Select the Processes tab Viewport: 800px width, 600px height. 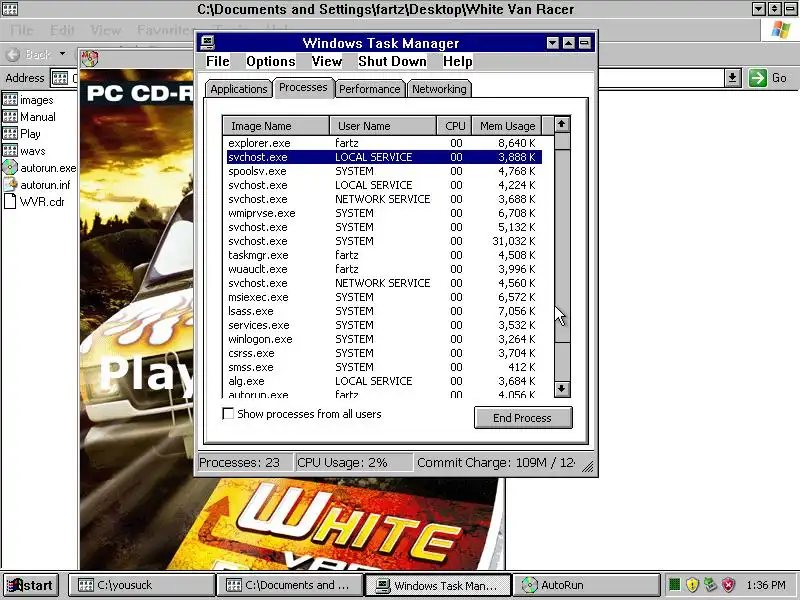point(303,87)
